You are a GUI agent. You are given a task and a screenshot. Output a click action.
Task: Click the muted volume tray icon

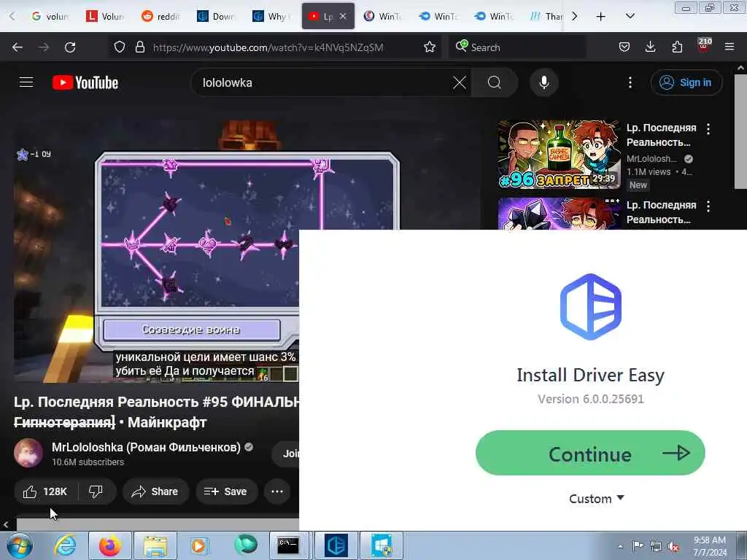click(673, 547)
